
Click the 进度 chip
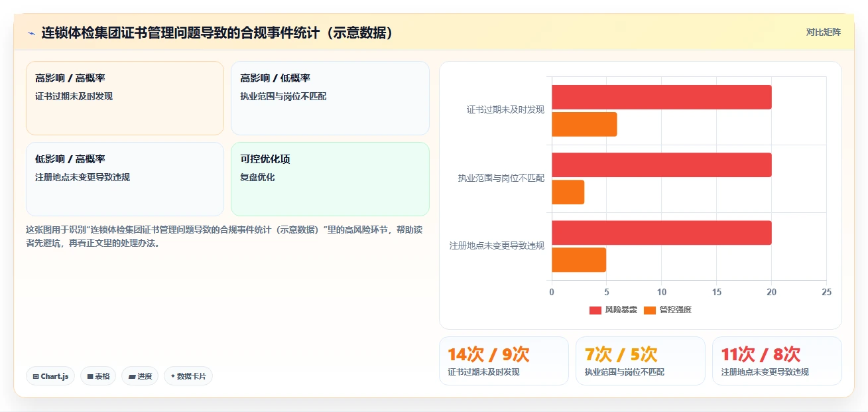(x=140, y=376)
